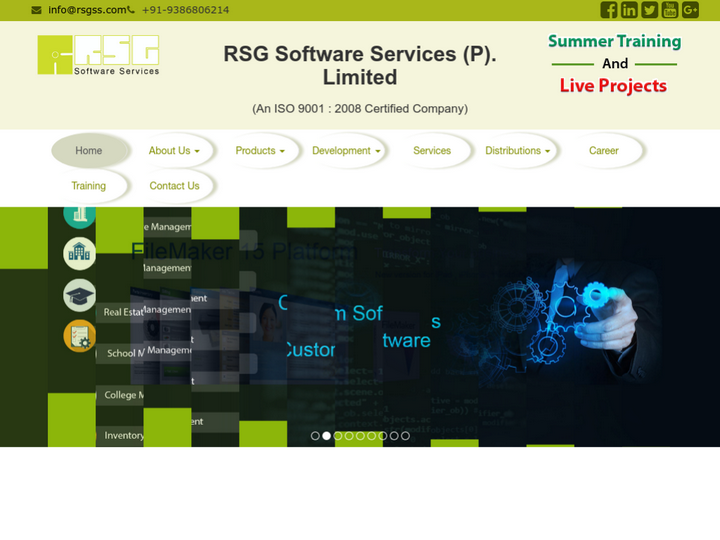The image size is (720, 540).
Task: Open the Career menu item
Action: point(603,151)
